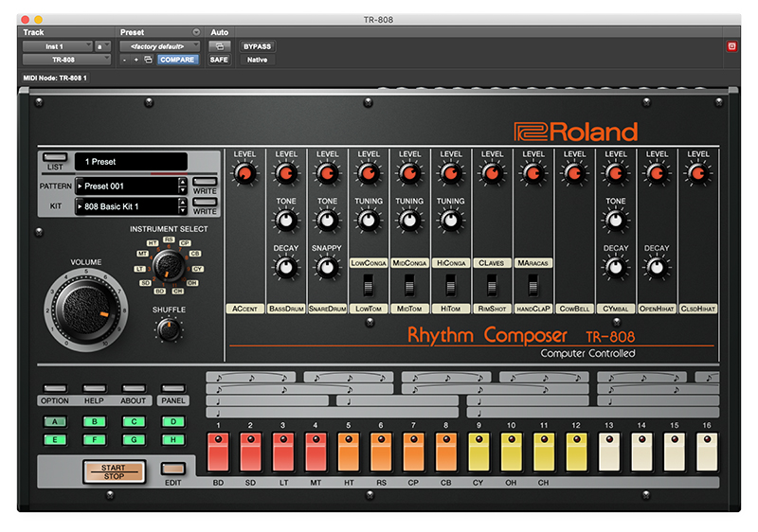Screen dimensions: 758x532
Task: Click the EDIT button
Action: (173, 469)
